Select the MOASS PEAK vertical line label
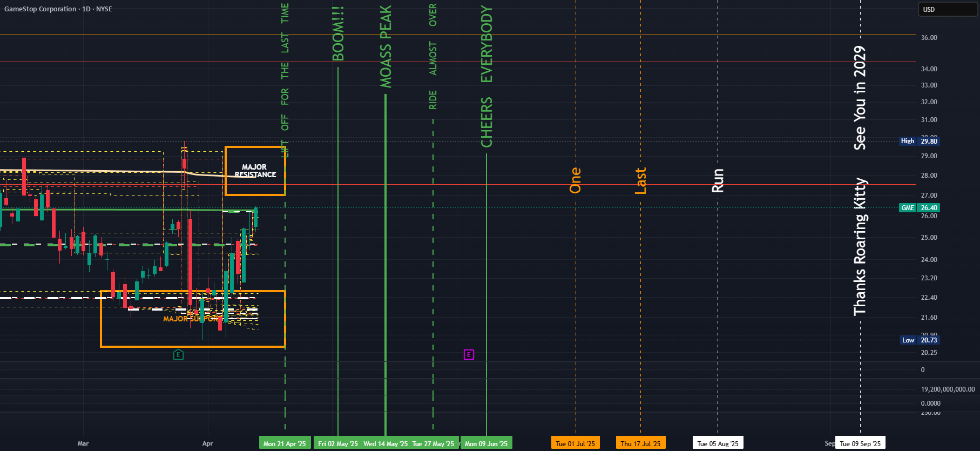The height and width of the screenshot is (451, 980). tap(386, 46)
